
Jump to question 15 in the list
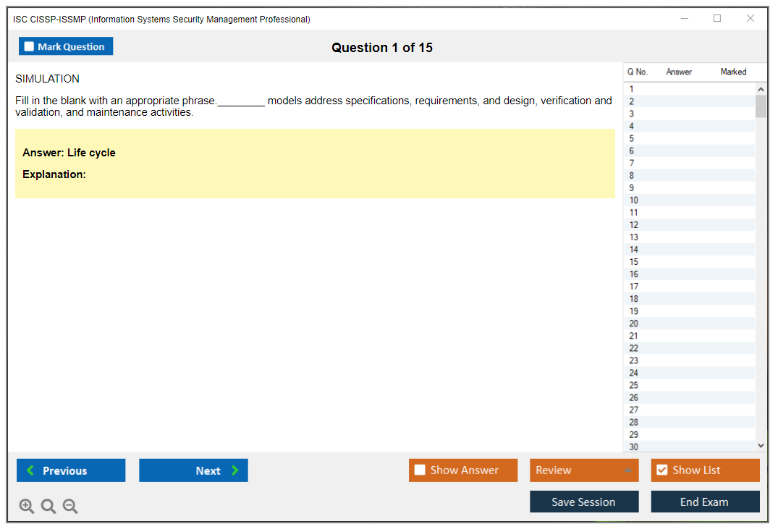tap(634, 262)
